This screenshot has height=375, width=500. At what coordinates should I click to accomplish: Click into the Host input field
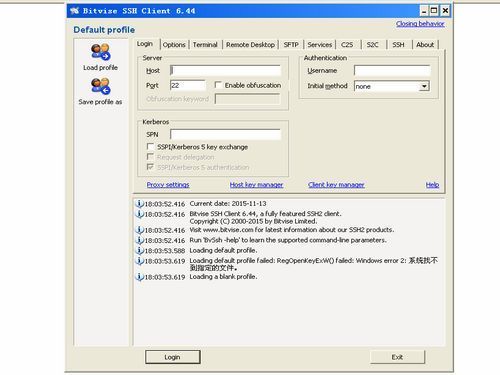225,70
